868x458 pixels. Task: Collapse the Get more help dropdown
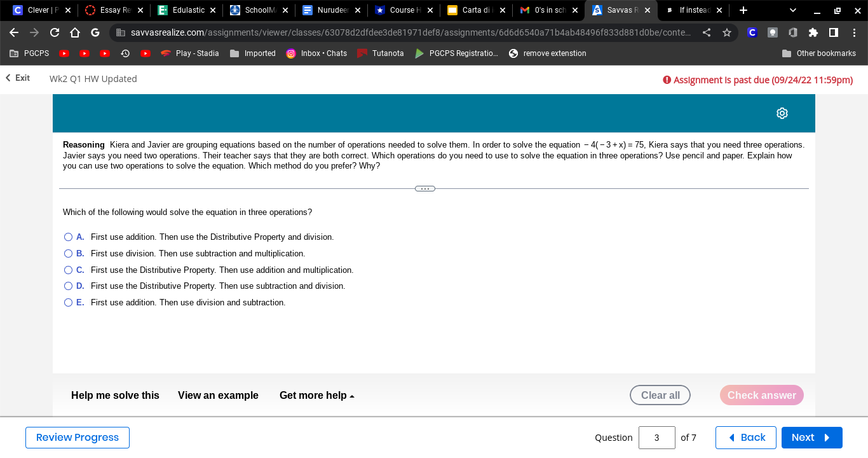pyautogui.click(x=315, y=395)
